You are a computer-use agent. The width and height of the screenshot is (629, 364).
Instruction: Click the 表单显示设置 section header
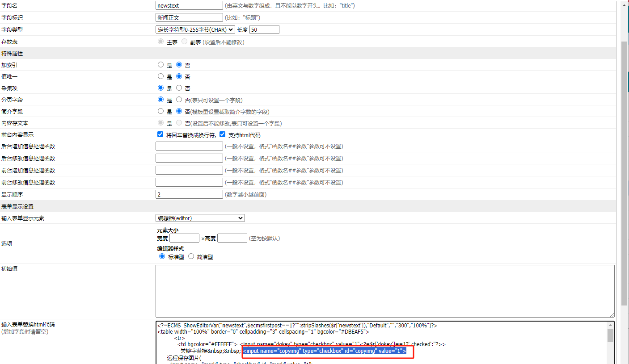click(17, 206)
